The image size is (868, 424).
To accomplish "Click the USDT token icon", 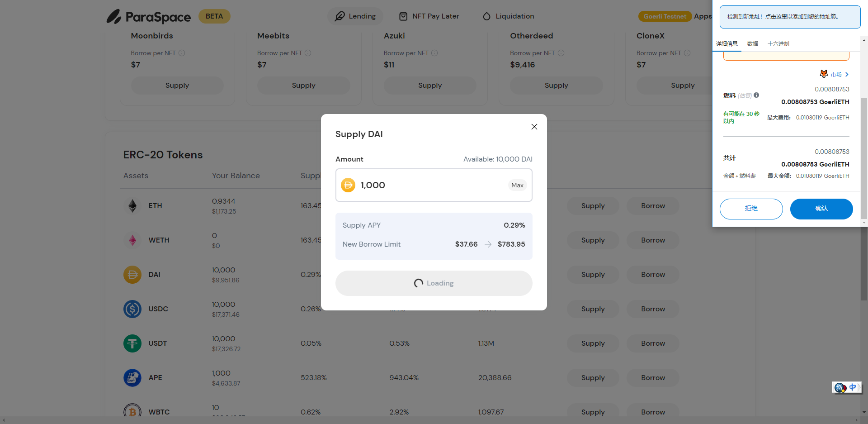I will pos(132,343).
